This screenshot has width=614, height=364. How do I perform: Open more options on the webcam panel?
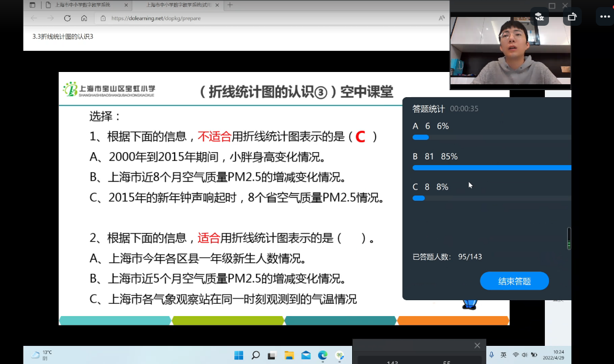(605, 16)
